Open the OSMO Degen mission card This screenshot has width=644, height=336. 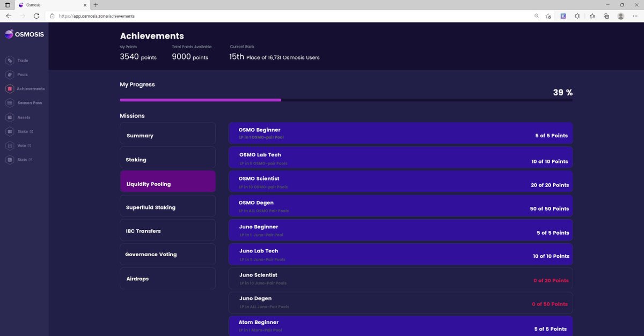(x=400, y=206)
